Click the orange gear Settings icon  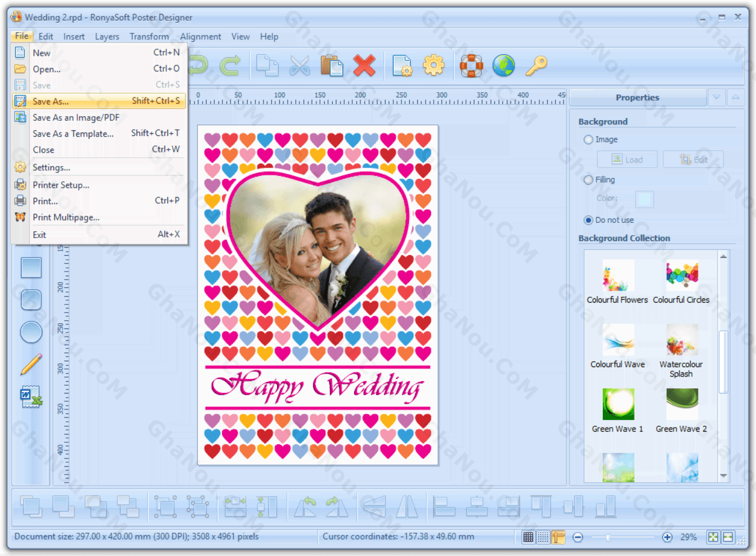point(434,65)
